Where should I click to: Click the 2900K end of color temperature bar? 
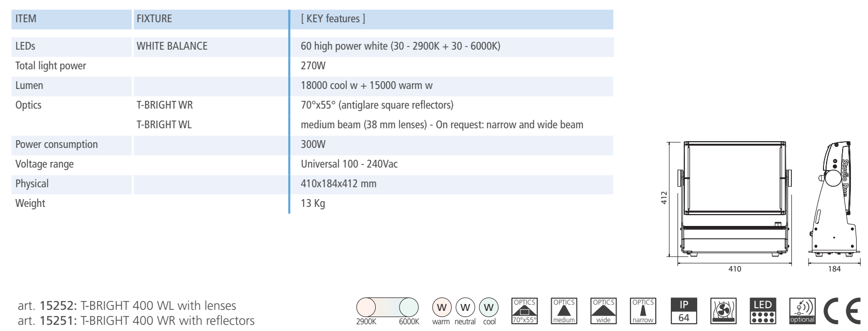tap(366, 307)
